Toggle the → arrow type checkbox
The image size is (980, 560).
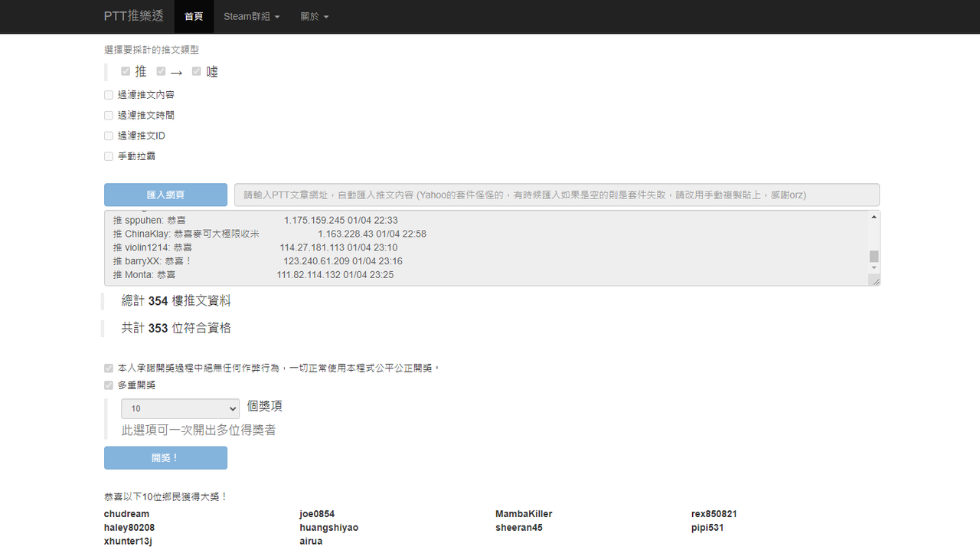[161, 71]
